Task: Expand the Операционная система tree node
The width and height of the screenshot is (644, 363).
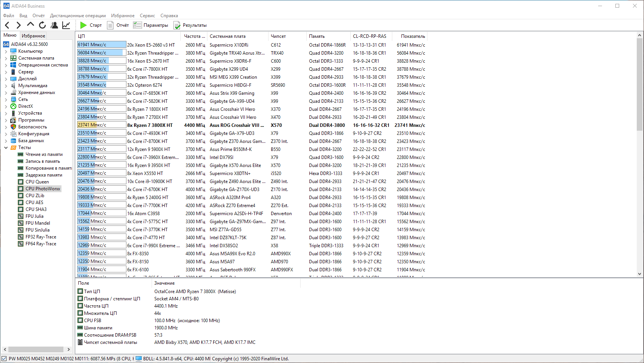Action: pyautogui.click(x=6, y=65)
